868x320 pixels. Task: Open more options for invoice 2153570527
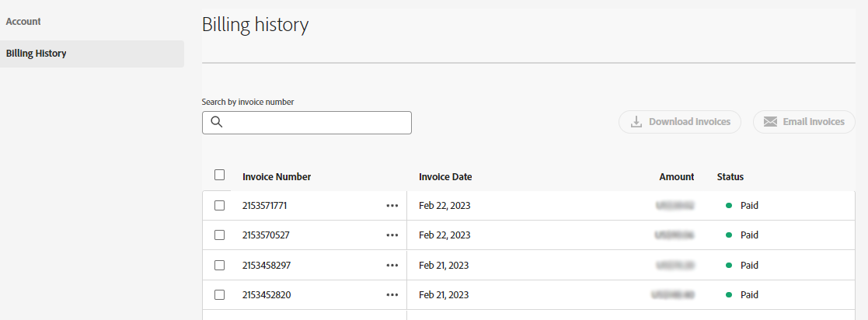[x=392, y=235]
